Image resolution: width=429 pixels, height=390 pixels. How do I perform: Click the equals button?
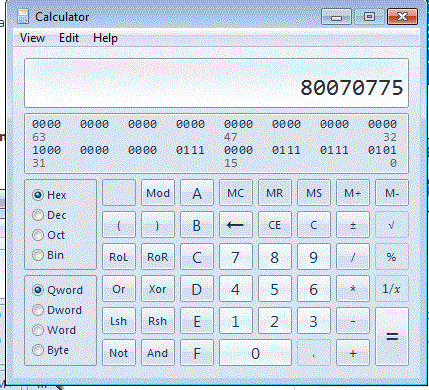click(392, 337)
